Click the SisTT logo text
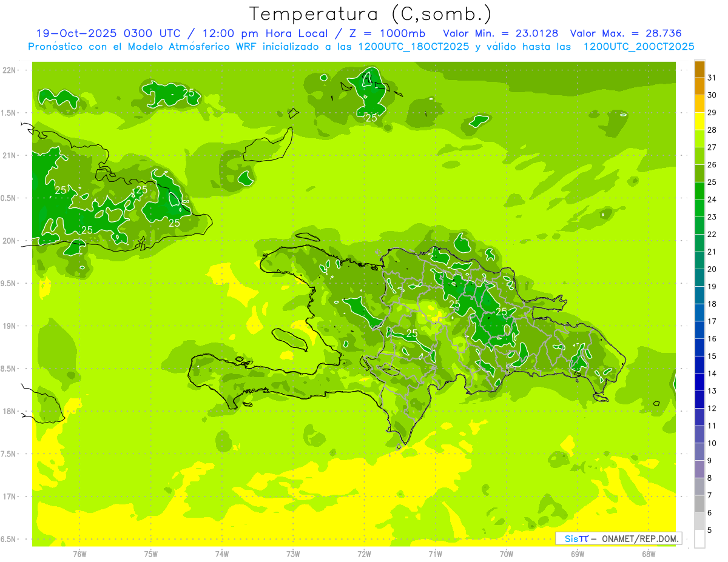This screenshot has height=562, width=728. pyautogui.click(x=576, y=538)
